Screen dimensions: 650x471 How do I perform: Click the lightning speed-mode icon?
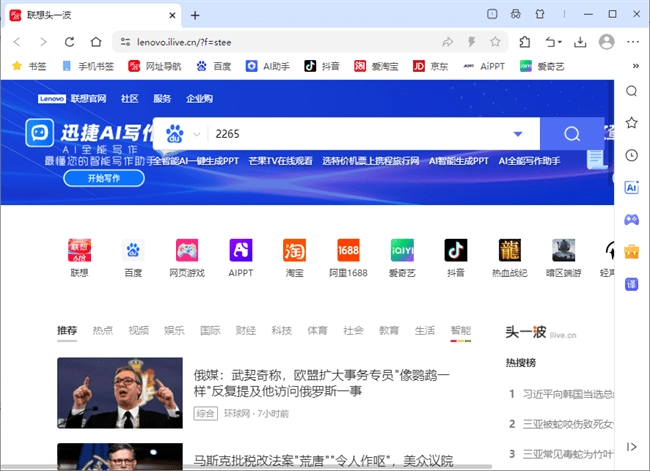pyautogui.click(x=471, y=42)
